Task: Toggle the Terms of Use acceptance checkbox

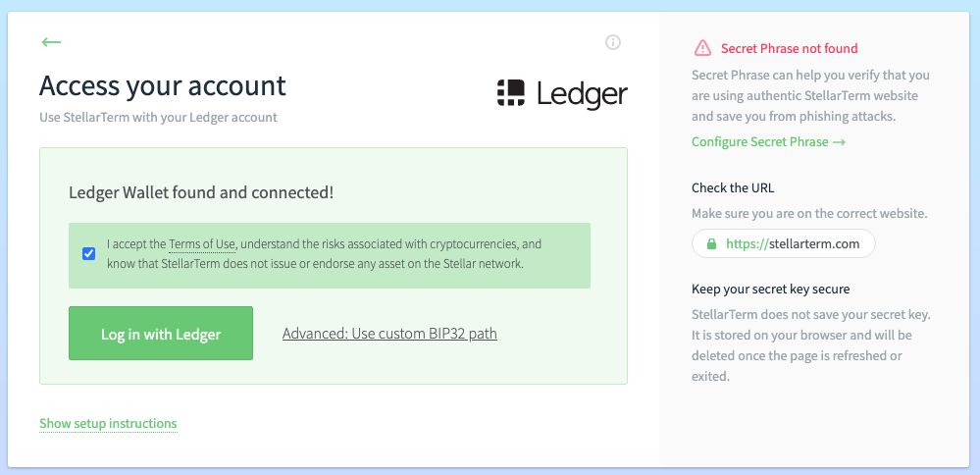Action: (x=89, y=253)
